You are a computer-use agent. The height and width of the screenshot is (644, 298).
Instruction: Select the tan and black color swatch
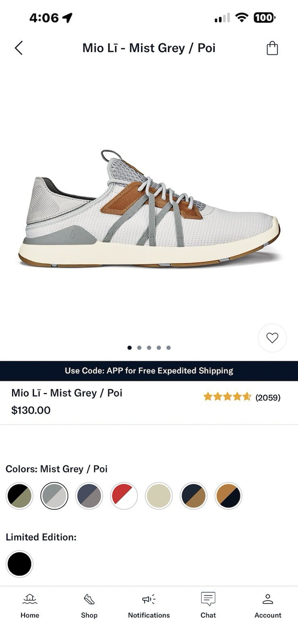point(228,496)
